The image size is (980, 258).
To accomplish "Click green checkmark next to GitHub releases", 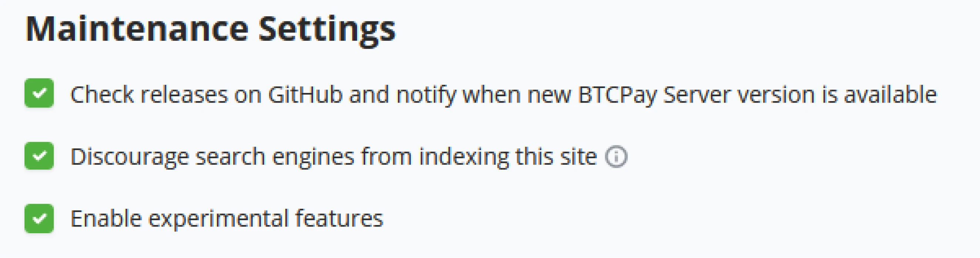I will pyautogui.click(x=39, y=93).
